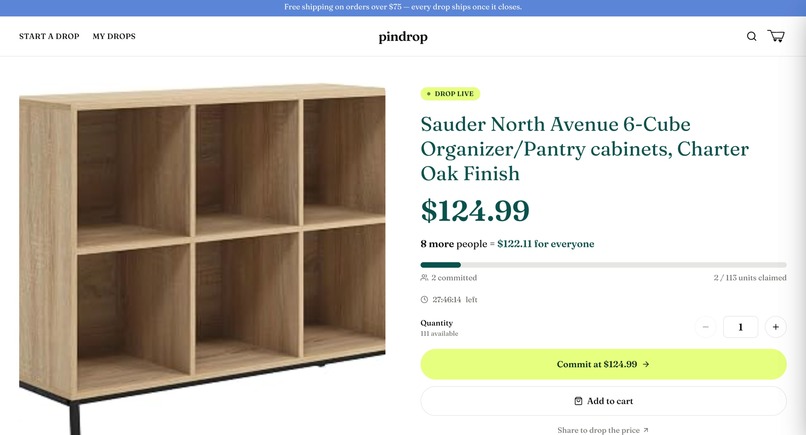This screenshot has height=435, width=806.
Task: Click the quantity number field
Action: tap(740, 327)
